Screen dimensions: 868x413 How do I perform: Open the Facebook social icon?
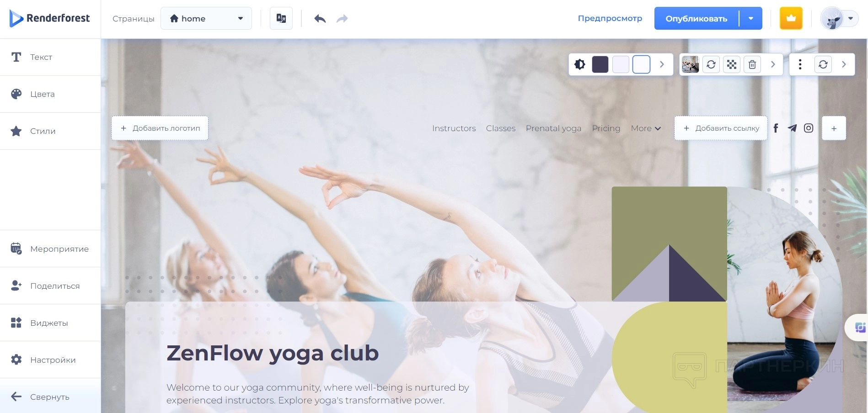[x=776, y=128]
